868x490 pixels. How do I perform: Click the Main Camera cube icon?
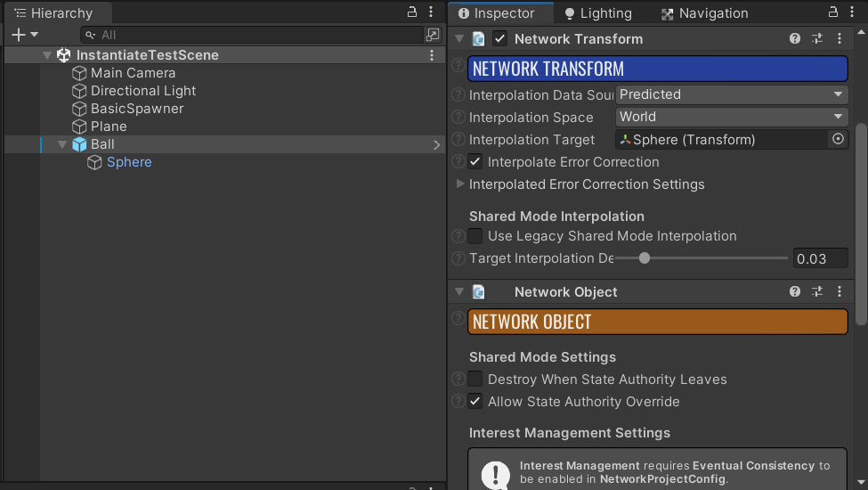[x=80, y=73]
